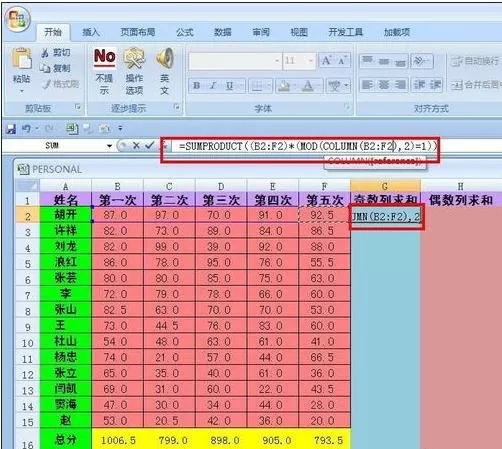
Task: Select column G header
Action: (x=385, y=186)
